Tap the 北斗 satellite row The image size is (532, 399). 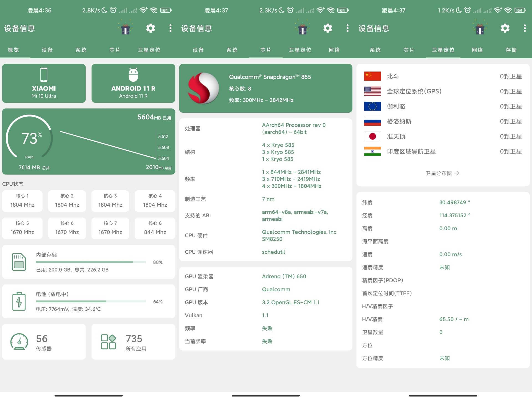click(x=443, y=76)
